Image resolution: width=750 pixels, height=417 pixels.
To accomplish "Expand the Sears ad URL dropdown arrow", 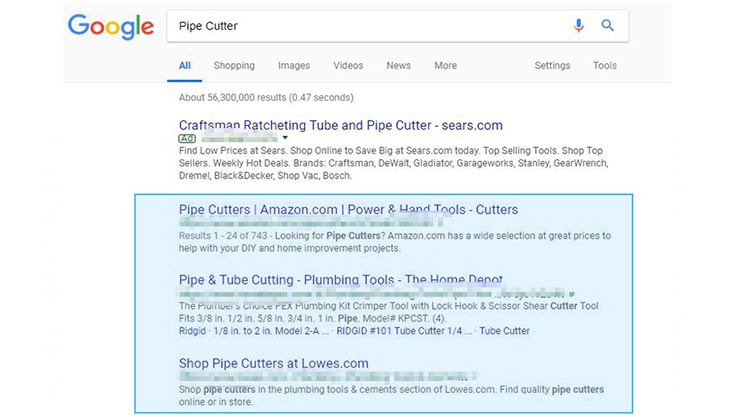I will click(x=285, y=138).
